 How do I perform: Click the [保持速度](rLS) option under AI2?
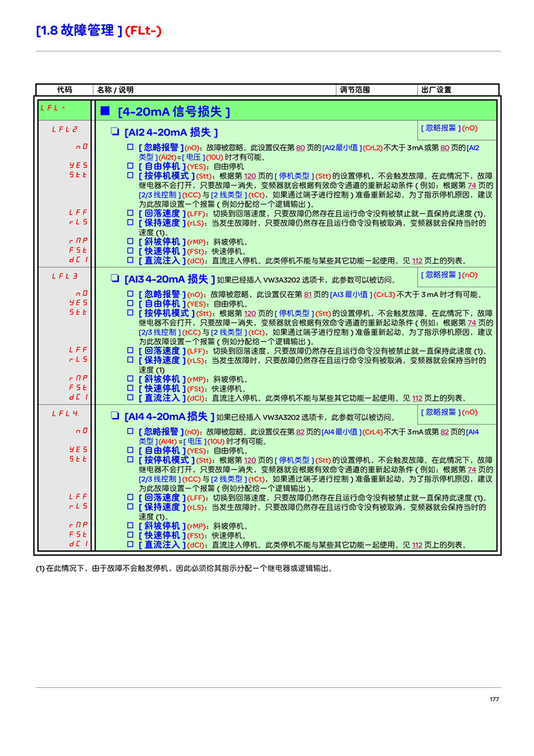tap(172, 223)
